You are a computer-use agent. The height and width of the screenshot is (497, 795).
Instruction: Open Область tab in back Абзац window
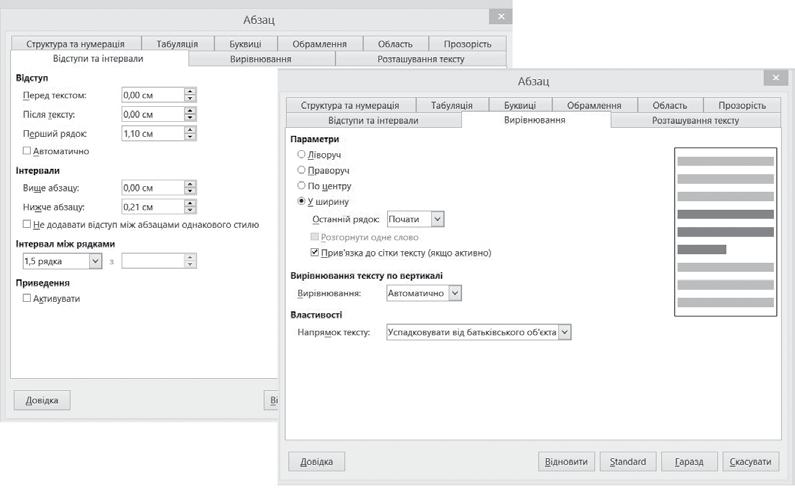[395, 44]
